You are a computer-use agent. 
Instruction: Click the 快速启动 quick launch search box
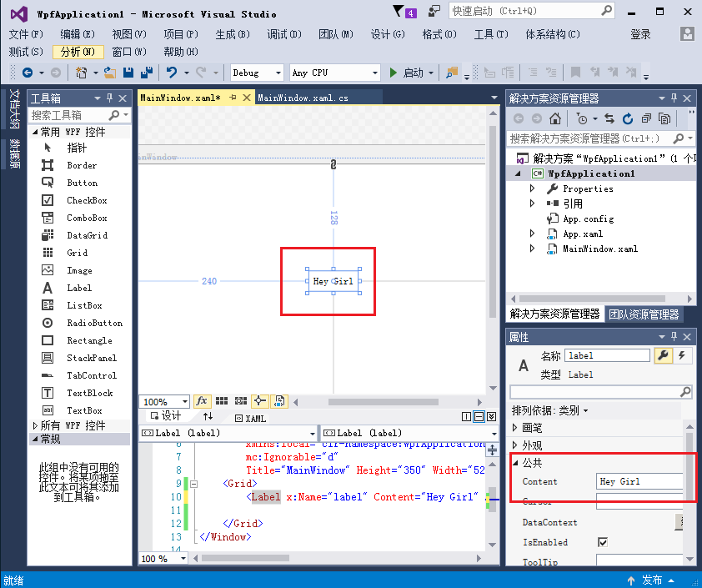(532, 11)
